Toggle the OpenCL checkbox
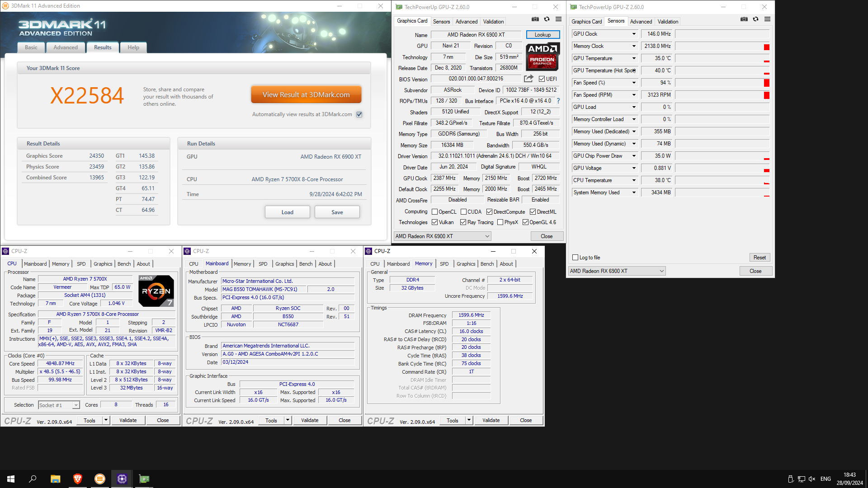The height and width of the screenshot is (488, 868). click(434, 212)
